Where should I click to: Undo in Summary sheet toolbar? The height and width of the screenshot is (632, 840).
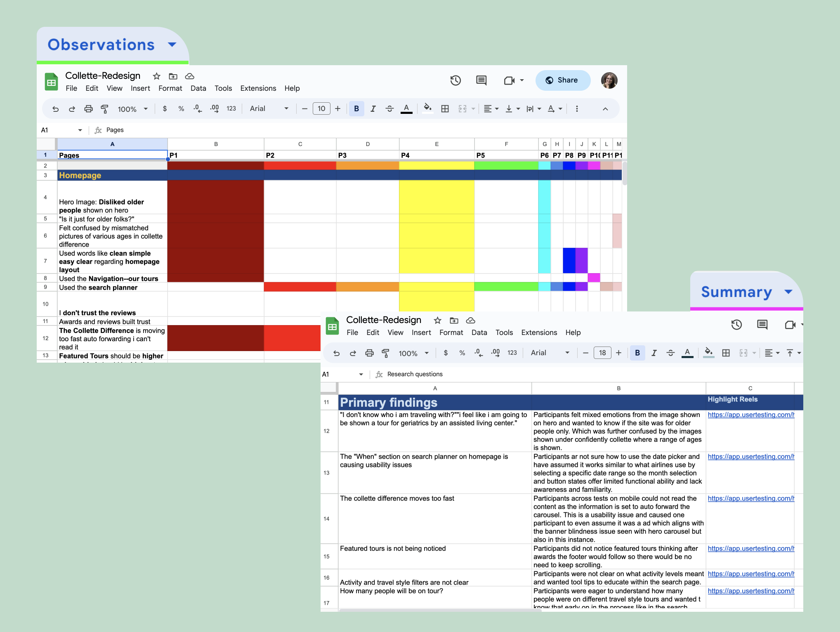336,353
